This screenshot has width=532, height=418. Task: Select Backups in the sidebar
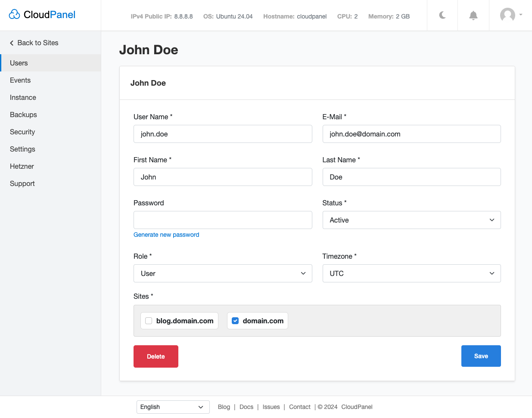click(23, 115)
